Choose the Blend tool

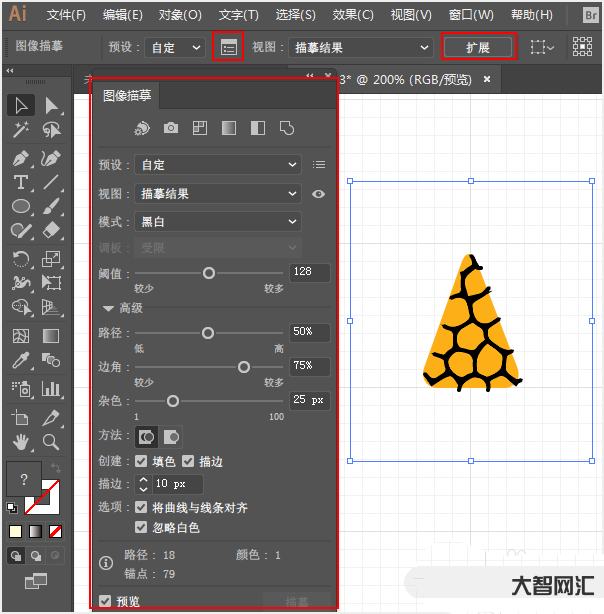[51, 360]
